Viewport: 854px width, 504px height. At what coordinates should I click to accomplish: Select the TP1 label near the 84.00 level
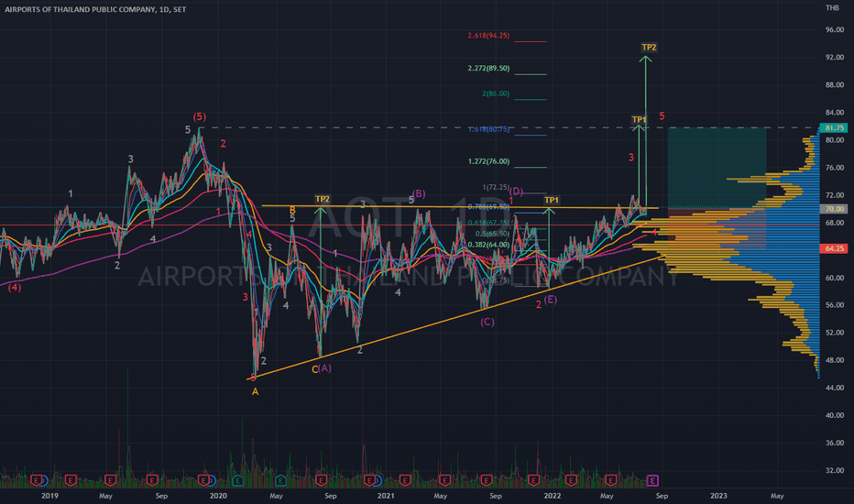(639, 120)
